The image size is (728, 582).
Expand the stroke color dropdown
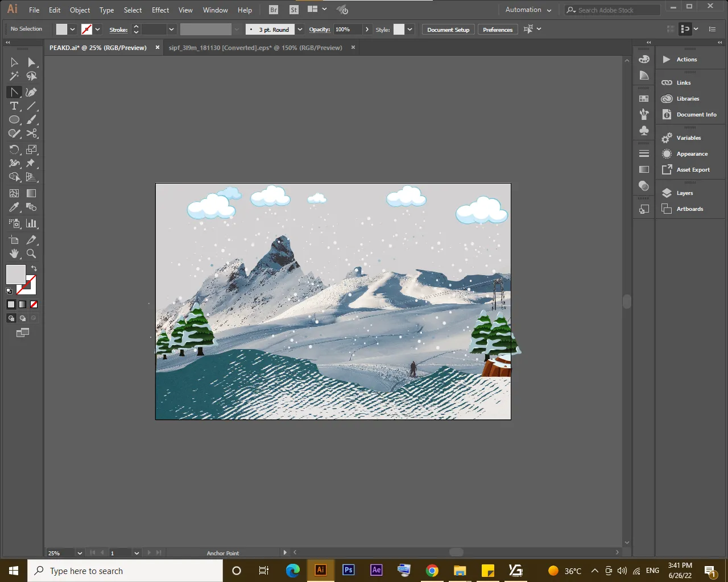[98, 29]
